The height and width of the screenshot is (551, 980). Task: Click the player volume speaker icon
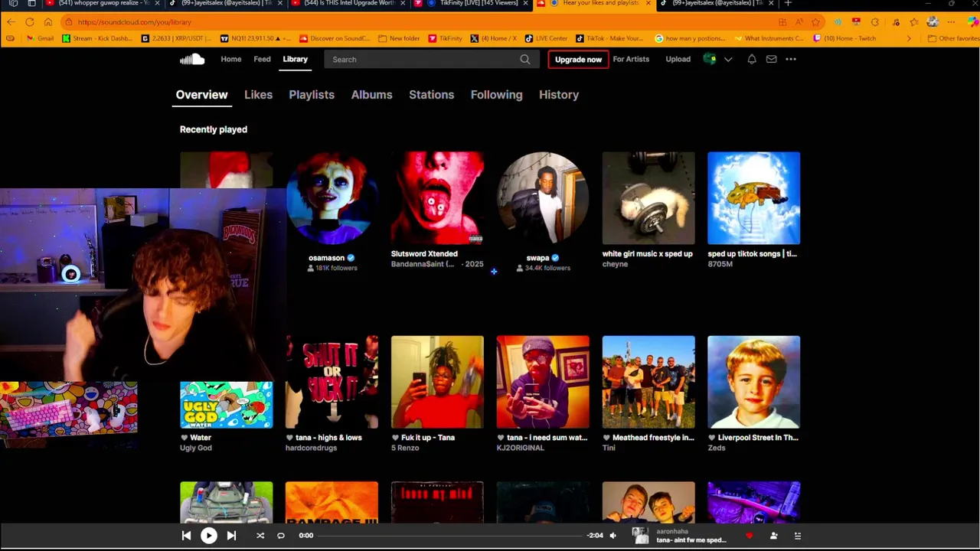[612, 536]
